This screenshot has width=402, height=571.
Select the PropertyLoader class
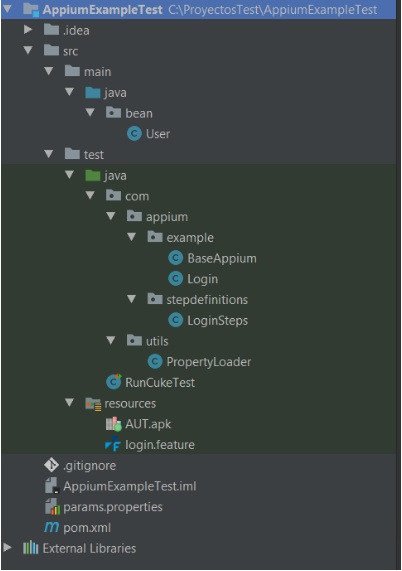coord(209,362)
